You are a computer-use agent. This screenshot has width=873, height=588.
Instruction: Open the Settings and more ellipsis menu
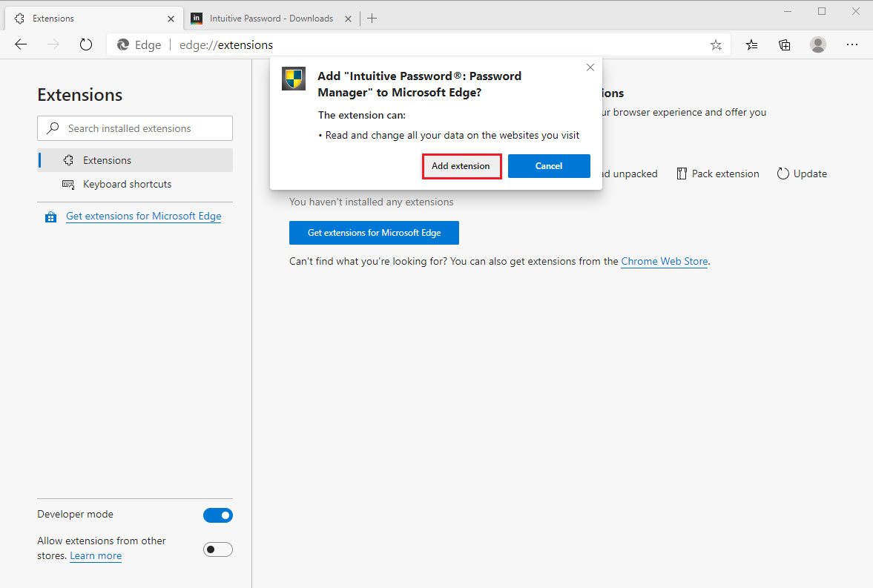[x=851, y=44]
